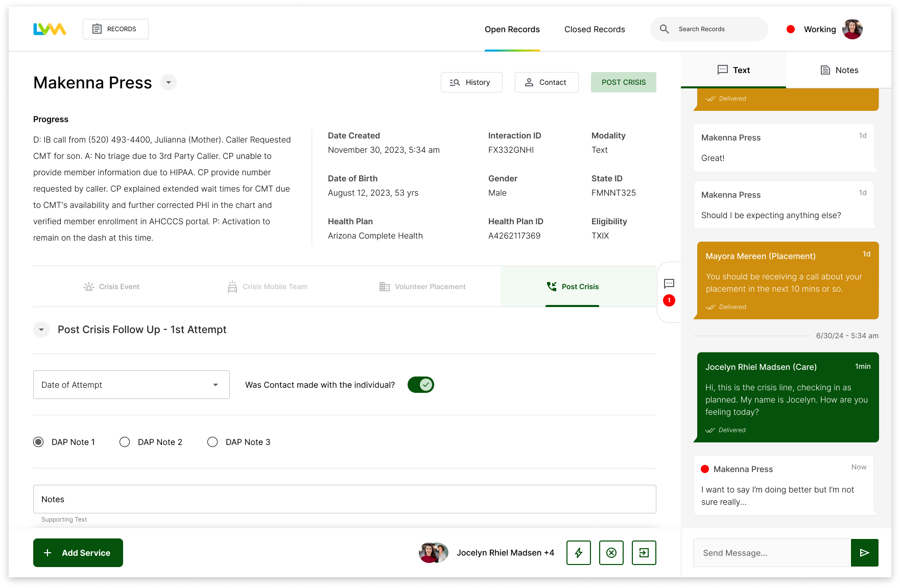Click the send message arrow icon
This screenshot has width=900, height=588.
pos(865,553)
